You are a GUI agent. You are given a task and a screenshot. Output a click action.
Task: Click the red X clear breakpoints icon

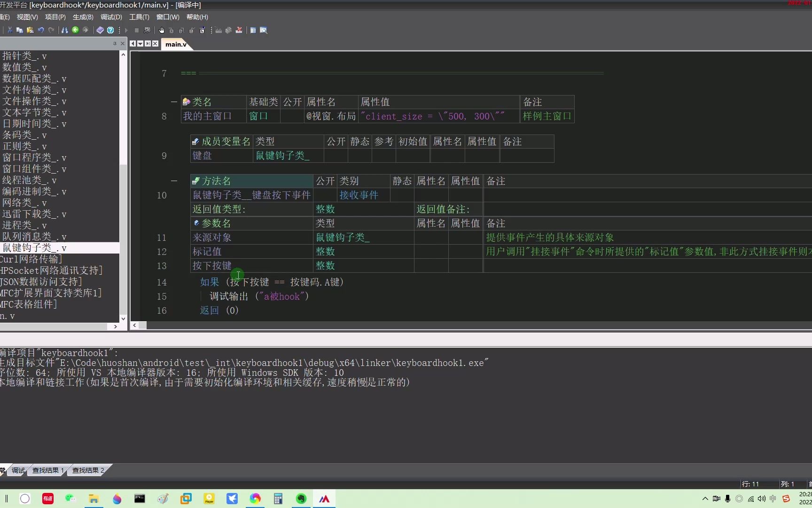[x=239, y=30]
